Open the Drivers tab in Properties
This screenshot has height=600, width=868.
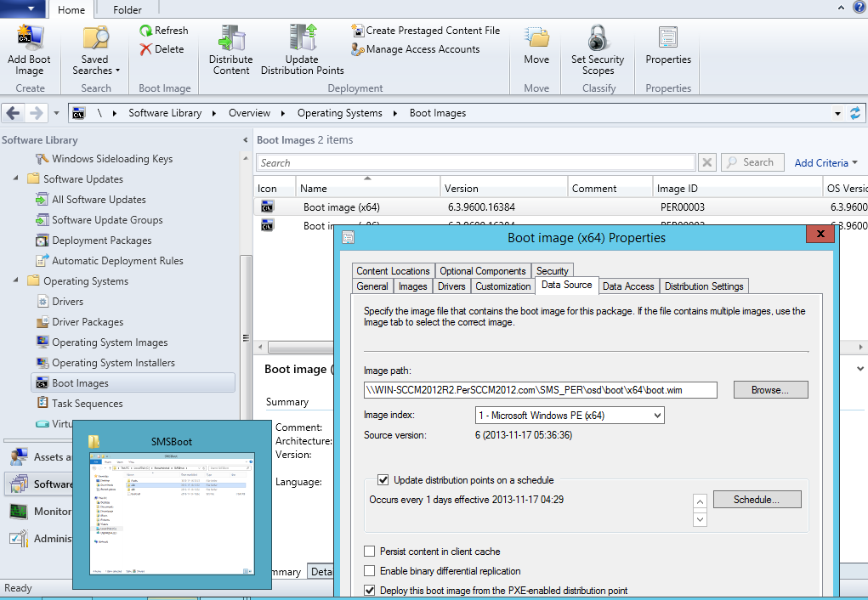(451, 286)
